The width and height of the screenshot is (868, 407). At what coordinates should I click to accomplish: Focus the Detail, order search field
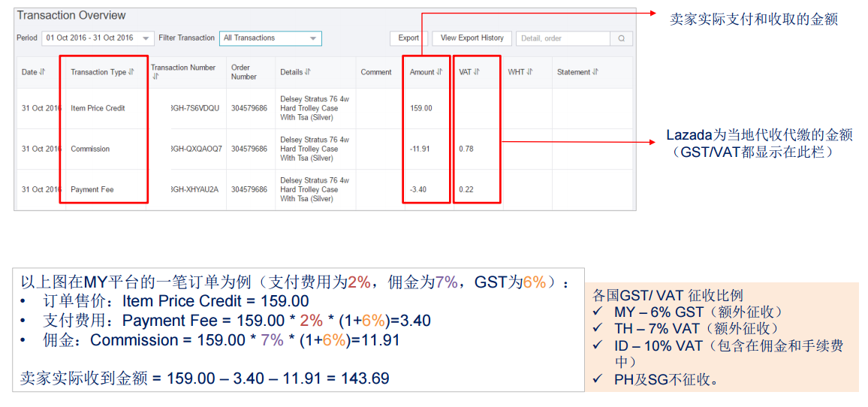point(563,38)
